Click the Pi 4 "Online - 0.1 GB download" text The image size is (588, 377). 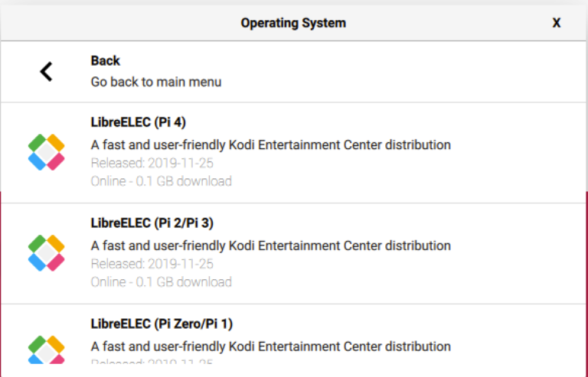click(x=161, y=181)
